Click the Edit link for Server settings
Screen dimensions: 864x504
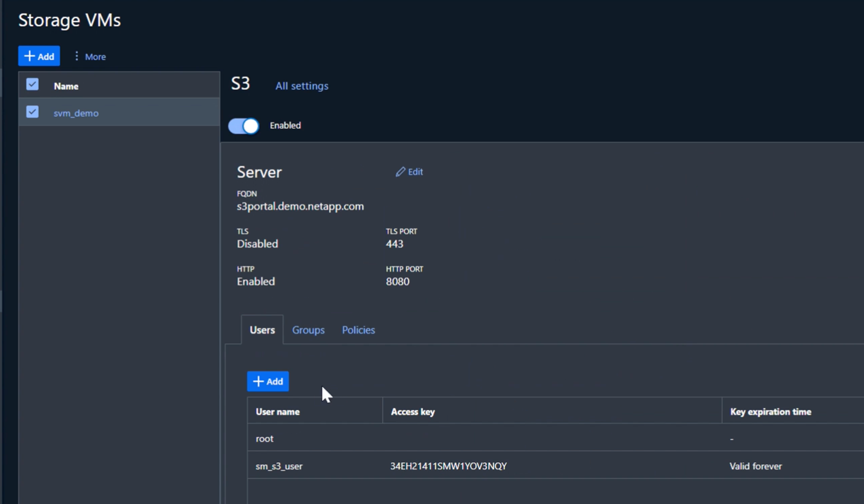pos(415,172)
